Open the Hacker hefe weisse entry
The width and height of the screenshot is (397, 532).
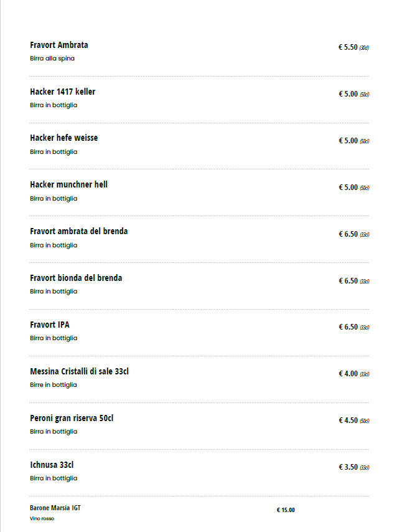point(63,138)
